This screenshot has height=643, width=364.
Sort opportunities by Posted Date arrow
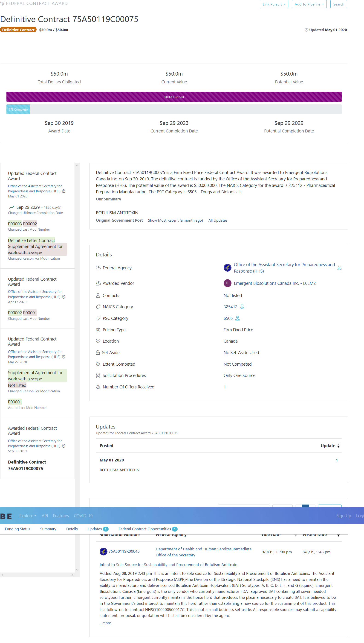(338, 535)
